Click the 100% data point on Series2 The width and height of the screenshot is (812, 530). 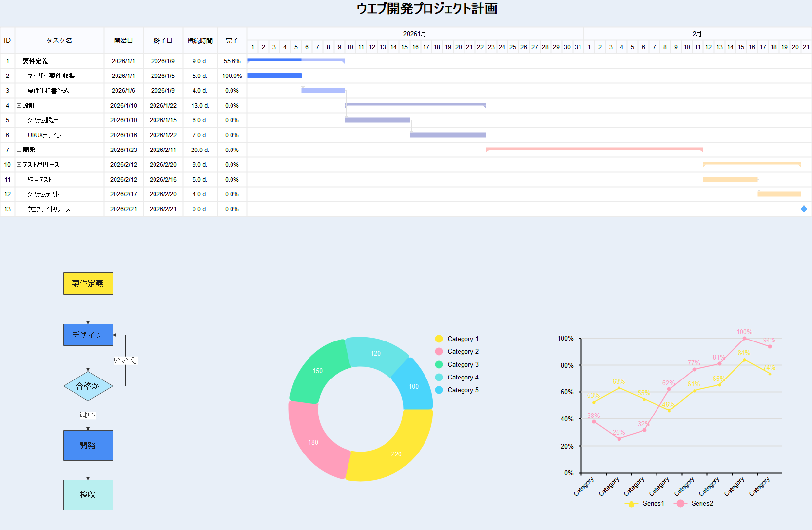[744, 339]
